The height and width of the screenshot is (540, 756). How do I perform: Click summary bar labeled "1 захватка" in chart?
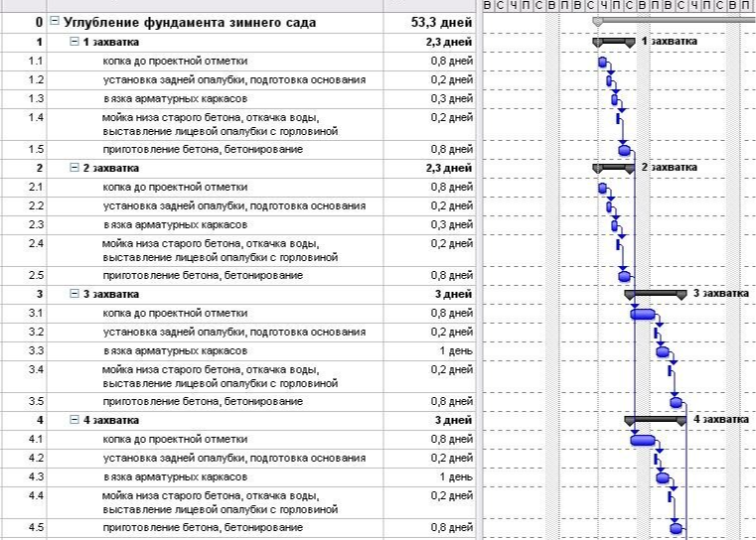tap(614, 41)
